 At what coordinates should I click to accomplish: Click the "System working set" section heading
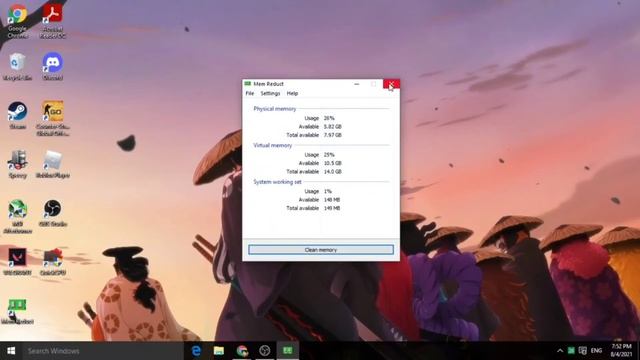point(278,182)
